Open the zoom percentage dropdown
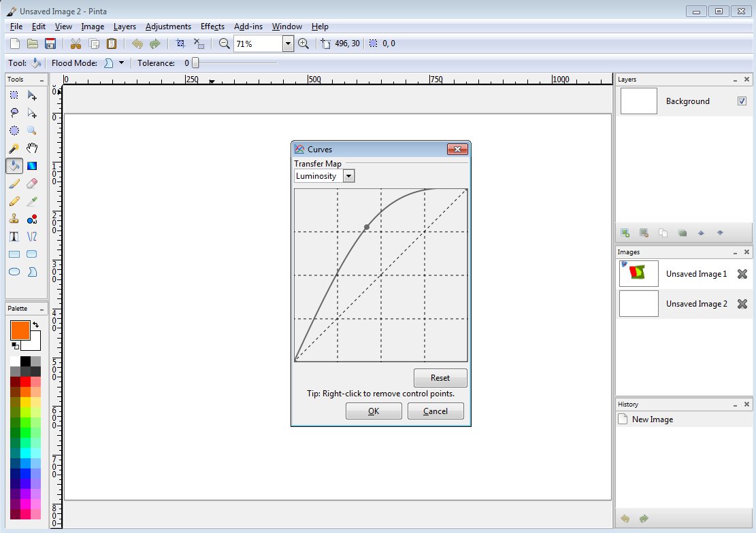This screenshot has height=533, width=756. [x=289, y=43]
